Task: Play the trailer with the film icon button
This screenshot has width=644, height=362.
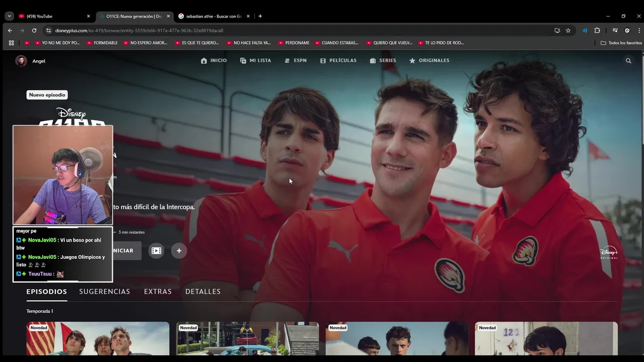Action: point(156,250)
